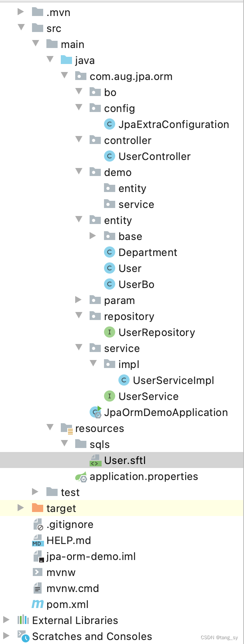Screen dimensions: 244x644
Task: Select the UserController class
Action: click(154, 156)
